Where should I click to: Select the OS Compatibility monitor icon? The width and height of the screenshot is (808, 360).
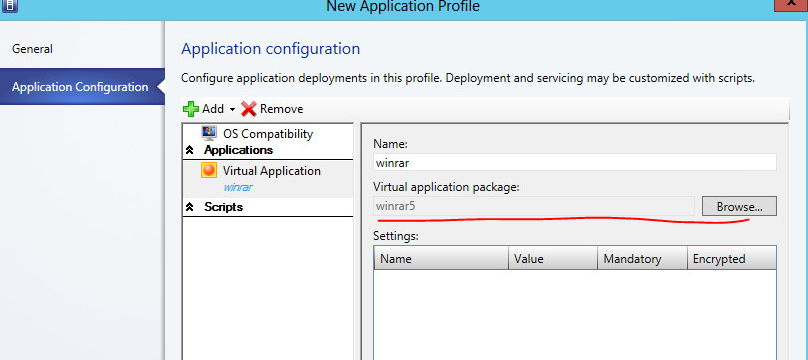click(x=209, y=133)
